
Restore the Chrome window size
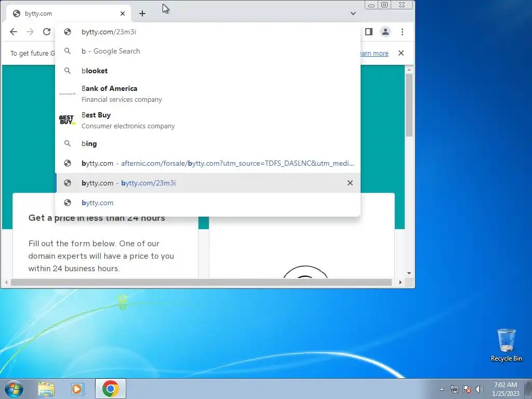(384, 5)
